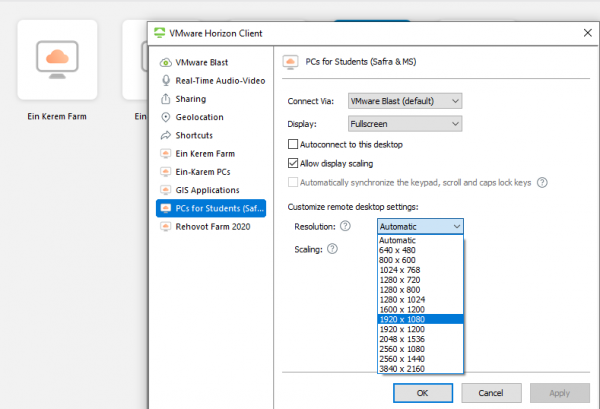Choose 1280 x 720 resolution
The image size is (600, 409).
[420, 280]
